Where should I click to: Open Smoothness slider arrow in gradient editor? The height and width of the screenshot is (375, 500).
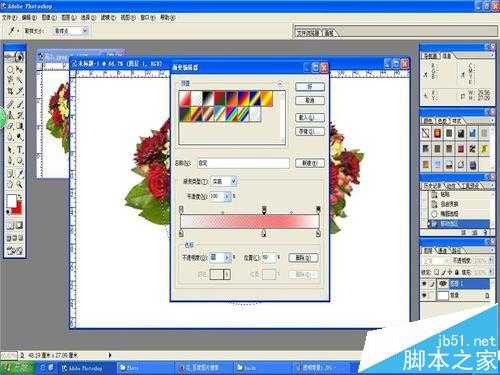point(227,196)
